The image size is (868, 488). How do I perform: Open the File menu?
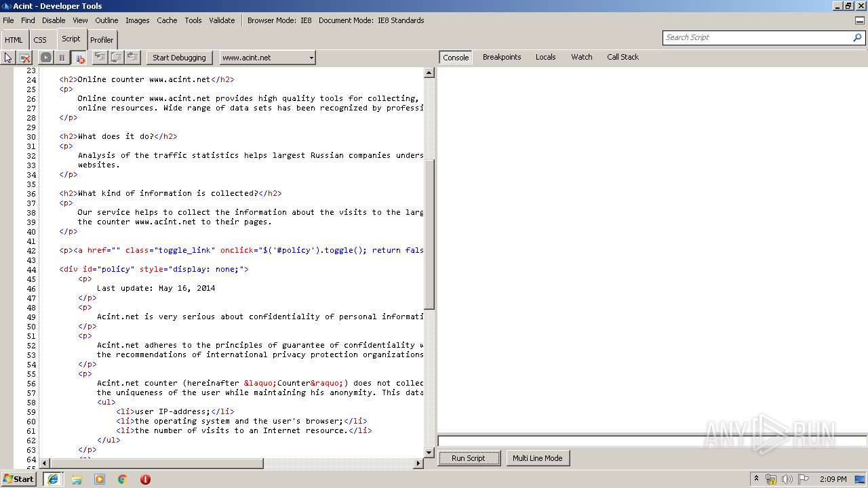tap(8, 20)
